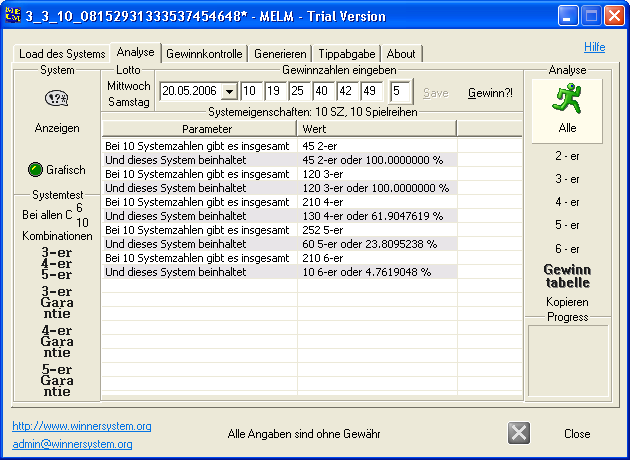Run the 4-er Garantie system test
Screen dimensions: 630x460
point(57,341)
